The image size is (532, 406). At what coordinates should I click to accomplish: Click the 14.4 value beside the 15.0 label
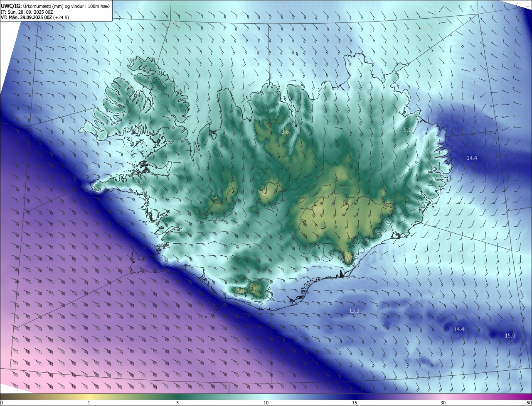pyautogui.click(x=459, y=329)
